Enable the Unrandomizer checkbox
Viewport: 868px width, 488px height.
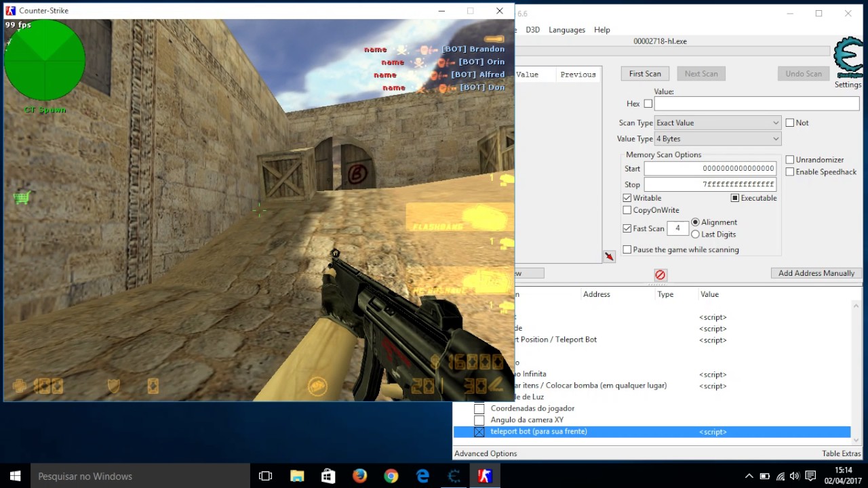tap(790, 160)
